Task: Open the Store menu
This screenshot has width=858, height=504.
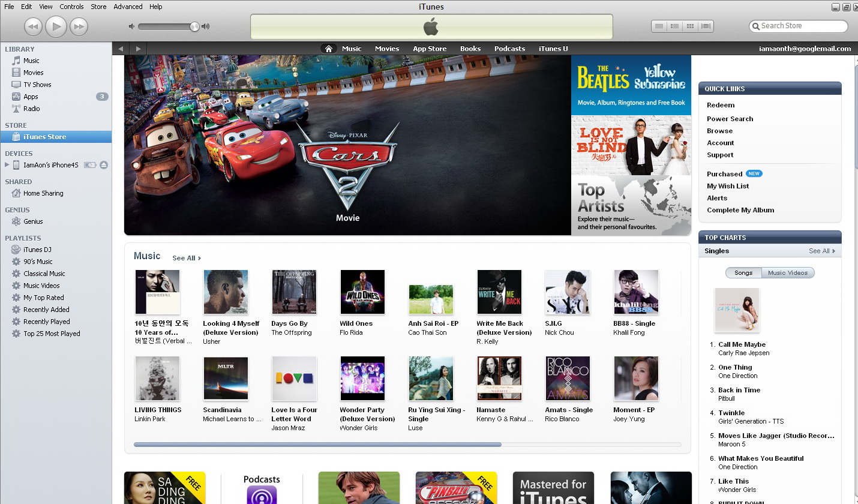Action: pyautogui.click(x=98, y=7)
